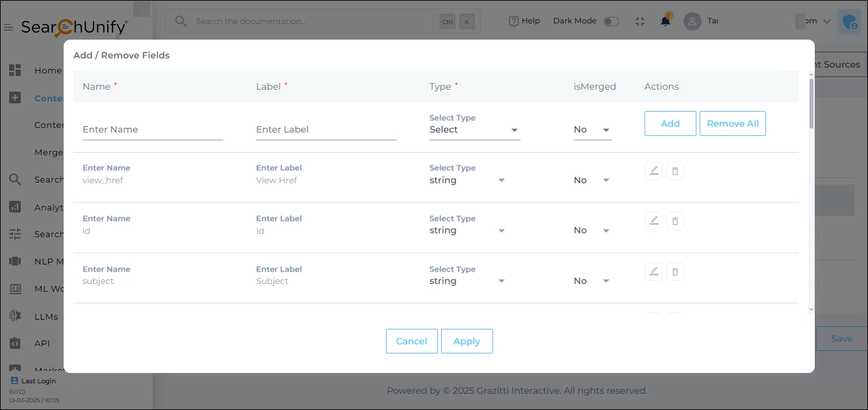
Task: Open the type dropdown for id row
Action: 467,231
